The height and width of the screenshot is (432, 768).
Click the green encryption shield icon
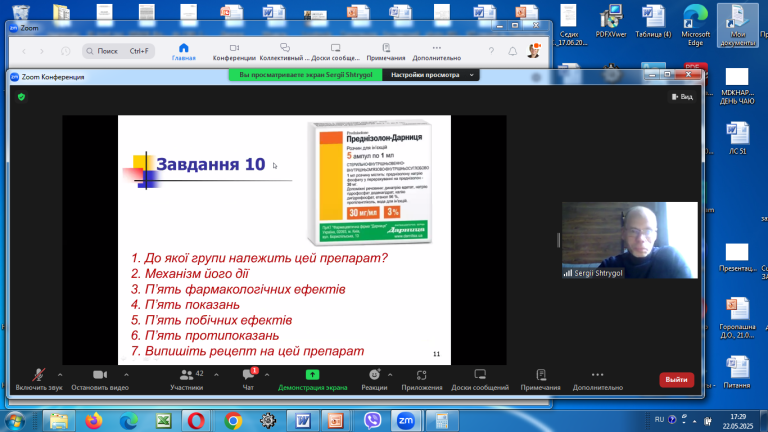tap(21, 97)
